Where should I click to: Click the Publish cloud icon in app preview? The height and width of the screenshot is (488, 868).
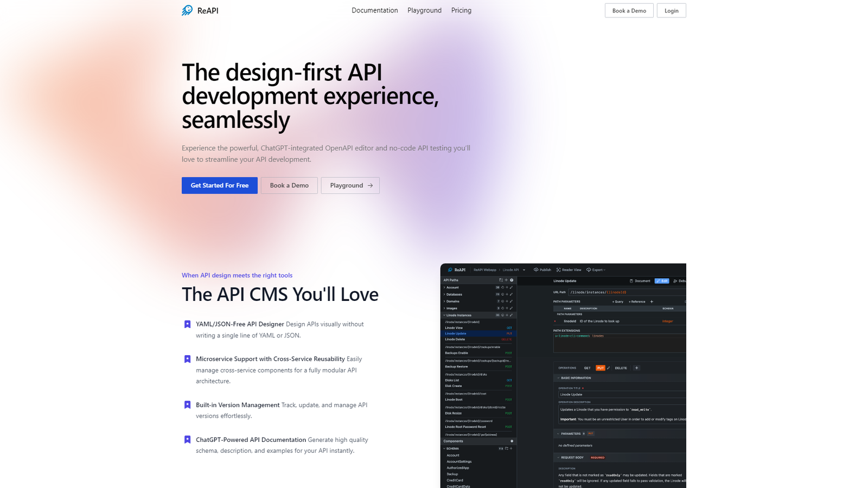[536, 269]
